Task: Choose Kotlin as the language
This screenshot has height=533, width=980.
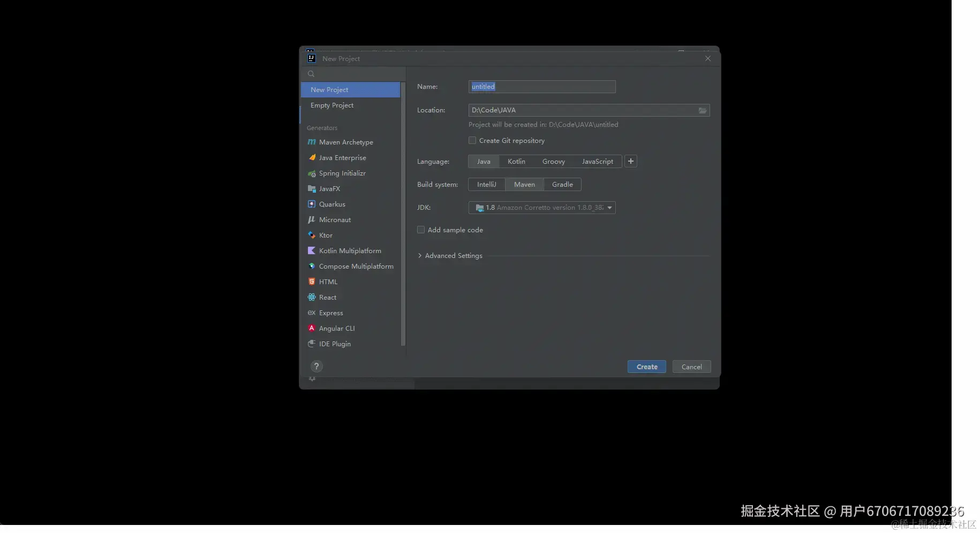Action: [x=516, y=161]
